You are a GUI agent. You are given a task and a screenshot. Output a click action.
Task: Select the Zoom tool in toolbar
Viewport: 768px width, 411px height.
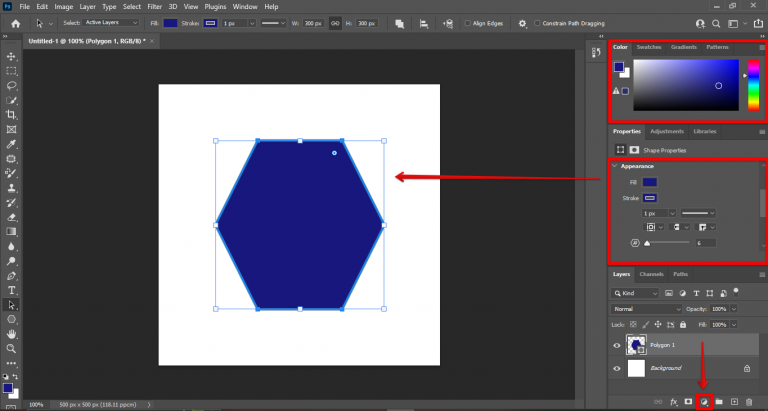11,349
